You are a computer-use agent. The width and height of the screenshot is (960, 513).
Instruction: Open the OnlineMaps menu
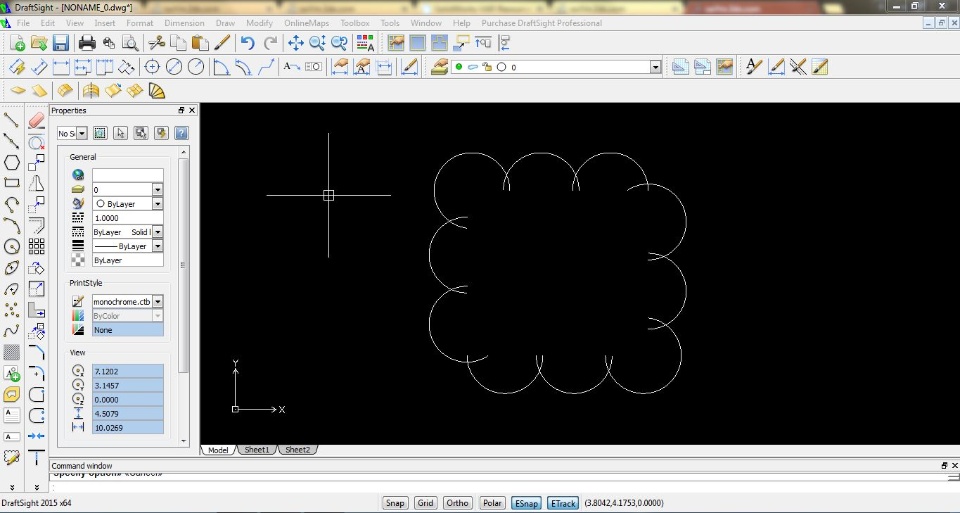306,23
